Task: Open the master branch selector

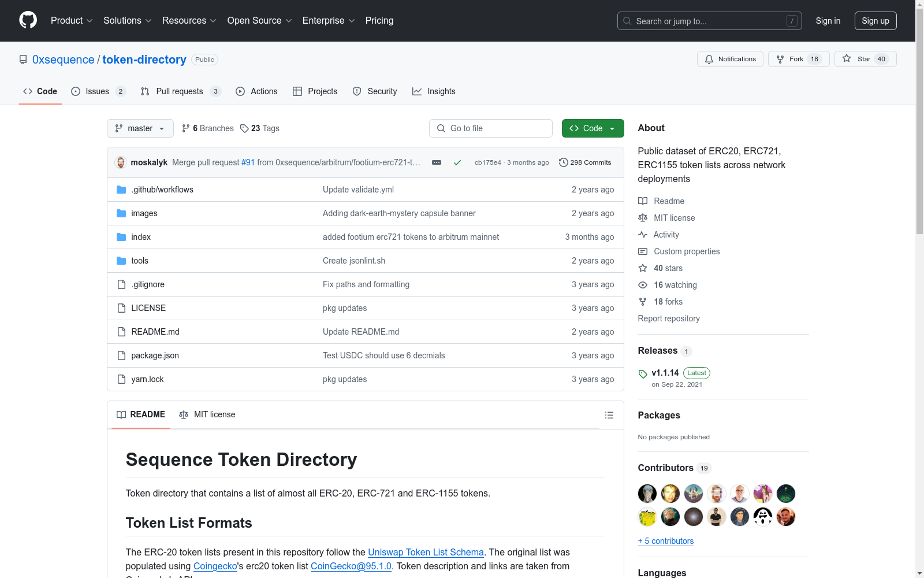Action: click(x=140, y=128)
